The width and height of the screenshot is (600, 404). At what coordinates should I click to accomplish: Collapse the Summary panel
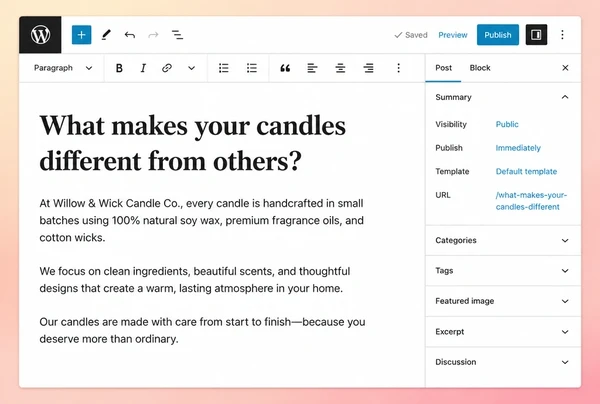[x=565, y=97]
